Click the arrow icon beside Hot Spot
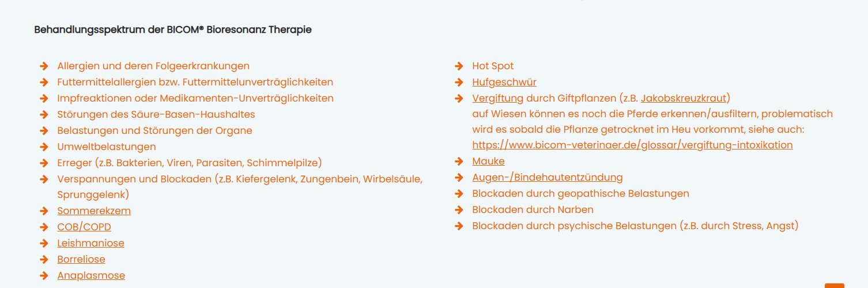Image resolution: width=868 pixels, height=288 pixels. (459, 66)
